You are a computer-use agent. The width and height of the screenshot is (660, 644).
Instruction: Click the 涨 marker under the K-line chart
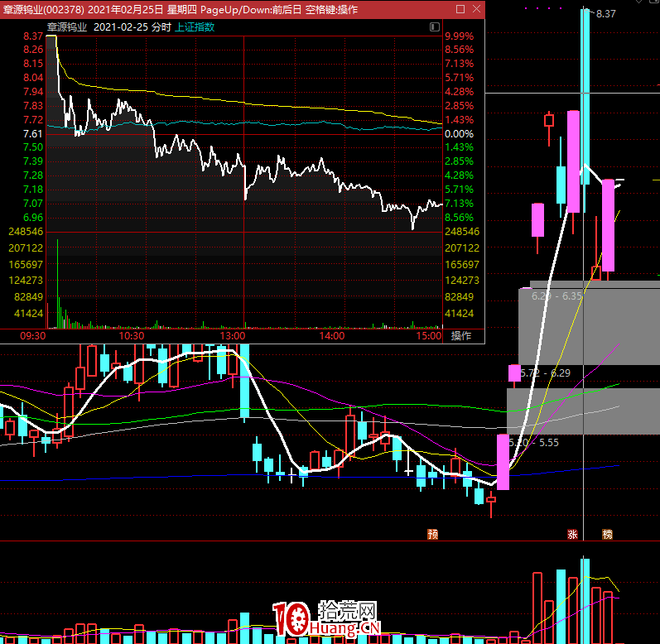pyautogui.click(x=572, y=534)
